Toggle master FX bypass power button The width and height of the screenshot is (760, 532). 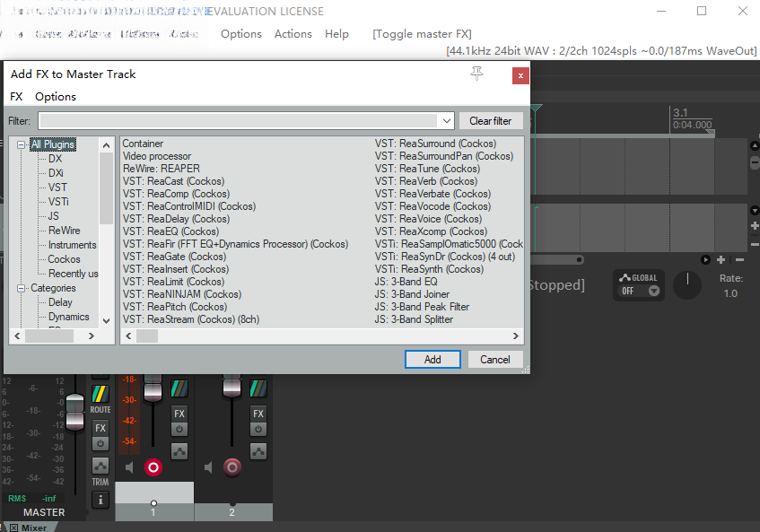pos(100,443)
